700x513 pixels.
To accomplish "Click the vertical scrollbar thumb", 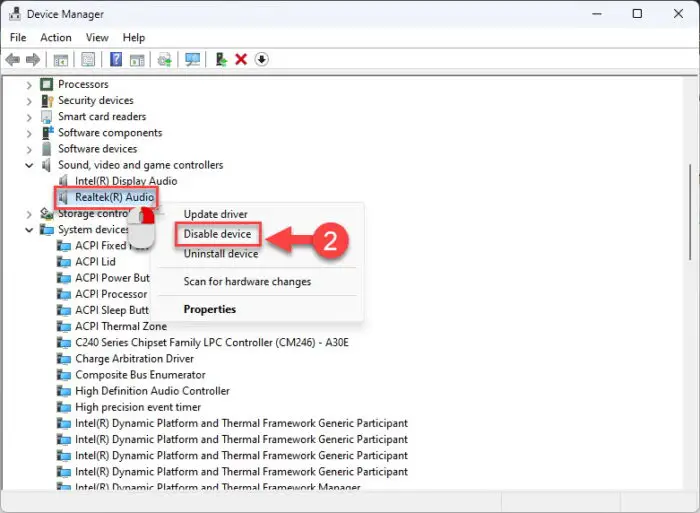I will tap(690, 212).
